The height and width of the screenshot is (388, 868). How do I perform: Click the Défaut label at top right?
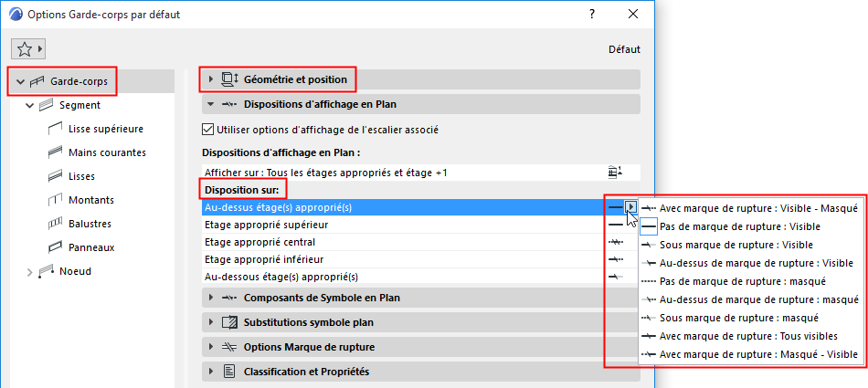[x=624, y=49]
